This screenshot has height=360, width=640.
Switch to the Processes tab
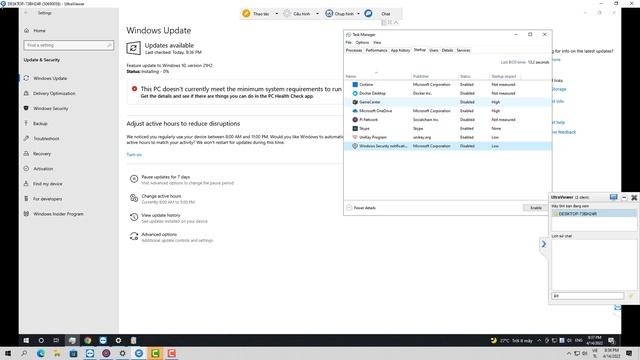(354, 50)
